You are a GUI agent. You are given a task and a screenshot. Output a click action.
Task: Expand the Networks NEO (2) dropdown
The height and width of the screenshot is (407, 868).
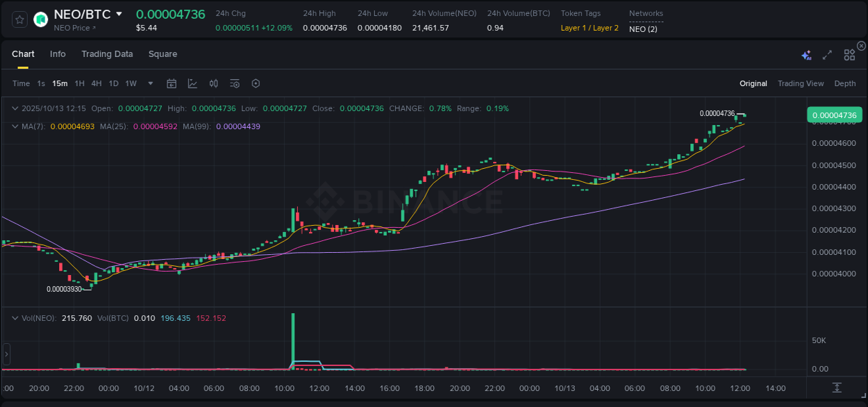tap(646, 28)
